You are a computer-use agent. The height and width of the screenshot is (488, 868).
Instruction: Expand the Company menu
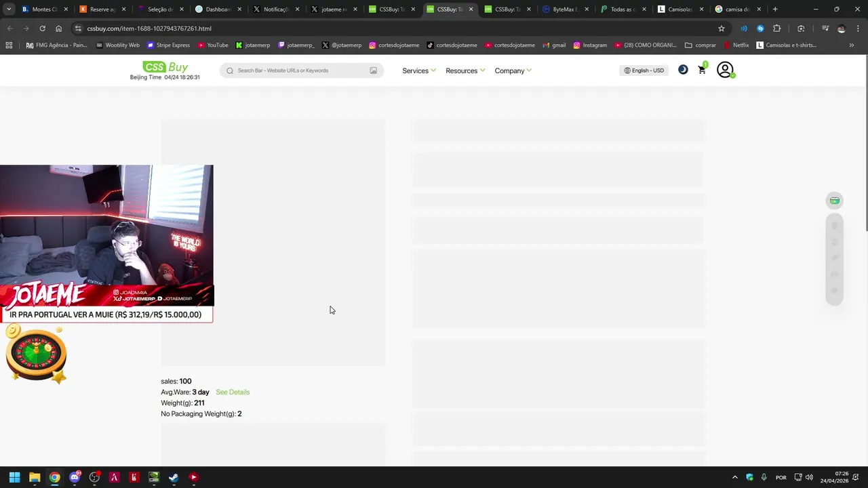click(513, 70)
